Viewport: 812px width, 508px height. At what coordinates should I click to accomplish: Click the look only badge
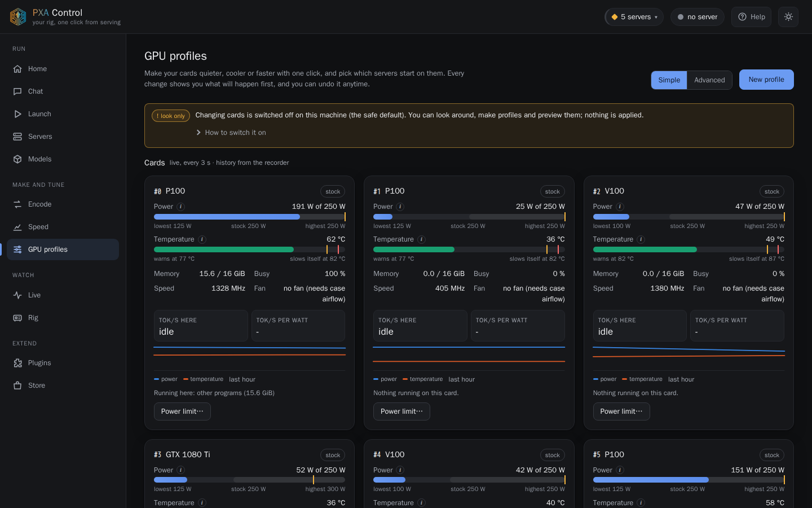pos(171,116)
